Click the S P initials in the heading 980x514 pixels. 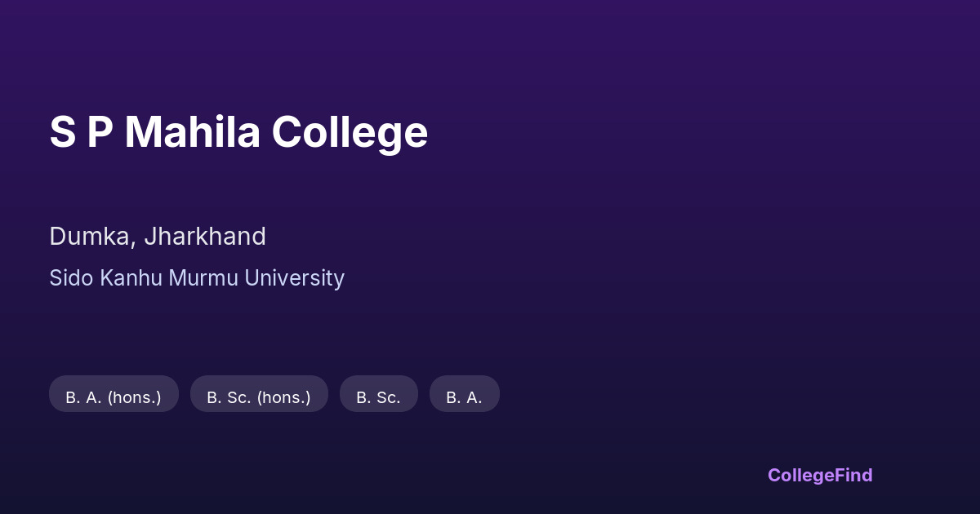coord(81,132)
